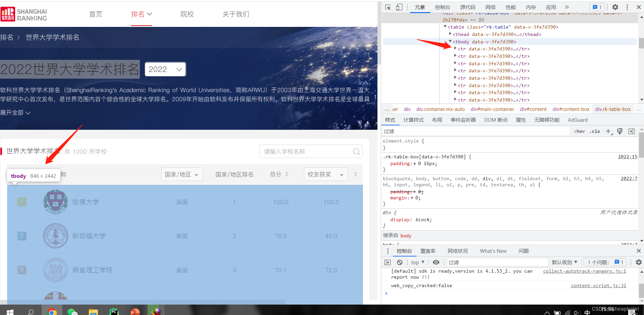
Task: Expand 展开全部 description text
Action: point(15,113)
